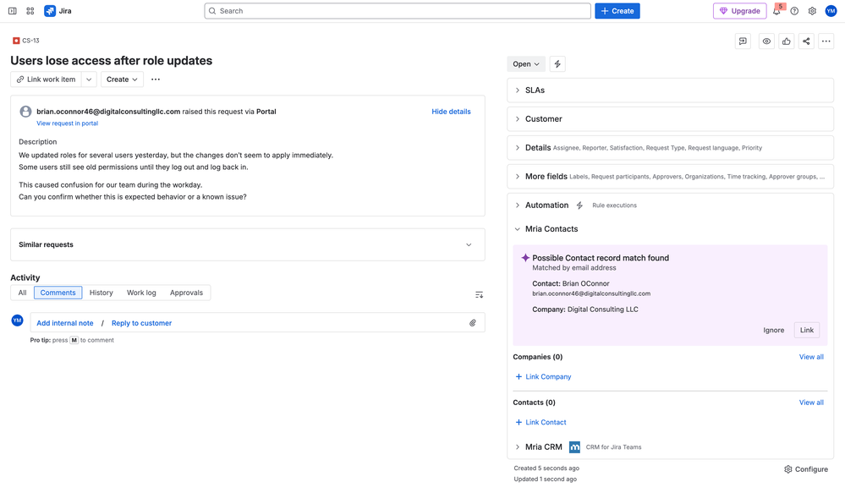Click the Link button for contact match

pos(807,330)
